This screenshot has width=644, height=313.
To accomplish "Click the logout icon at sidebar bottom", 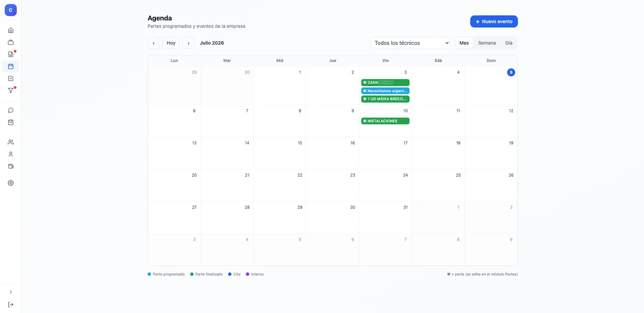I will pos(11,305).
